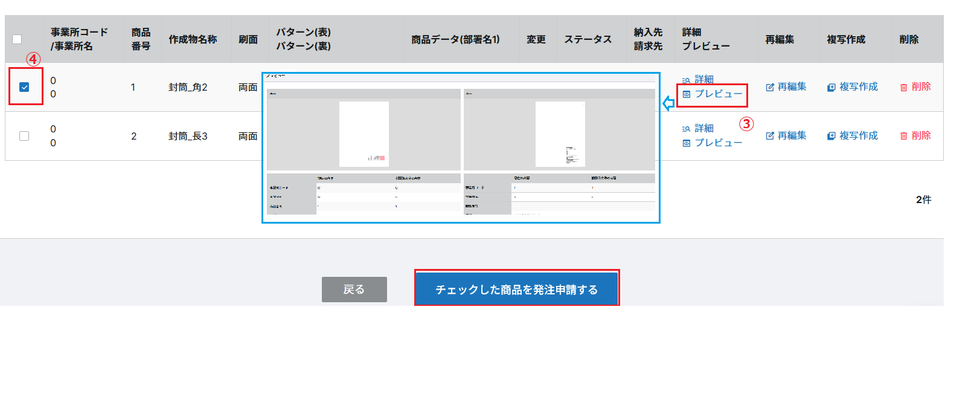980x408 pixels.
Task: Click 複写作成 for 封筒_長3 row
Action: tap(853, 135)
